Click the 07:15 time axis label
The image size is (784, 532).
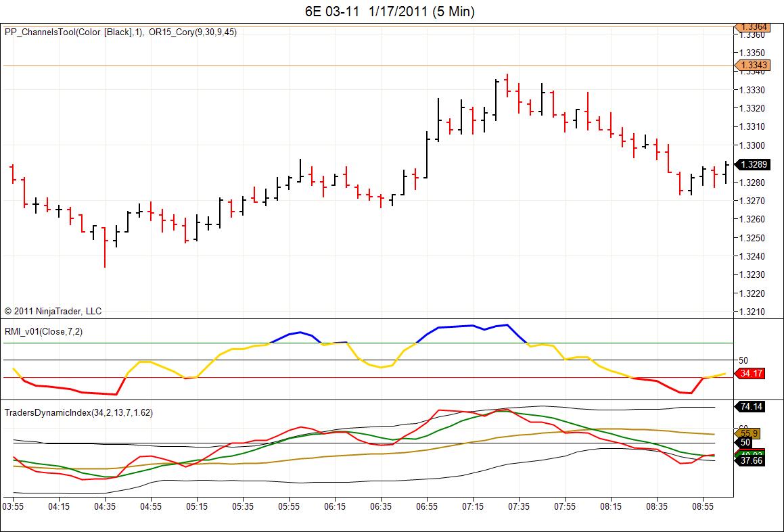473,506
